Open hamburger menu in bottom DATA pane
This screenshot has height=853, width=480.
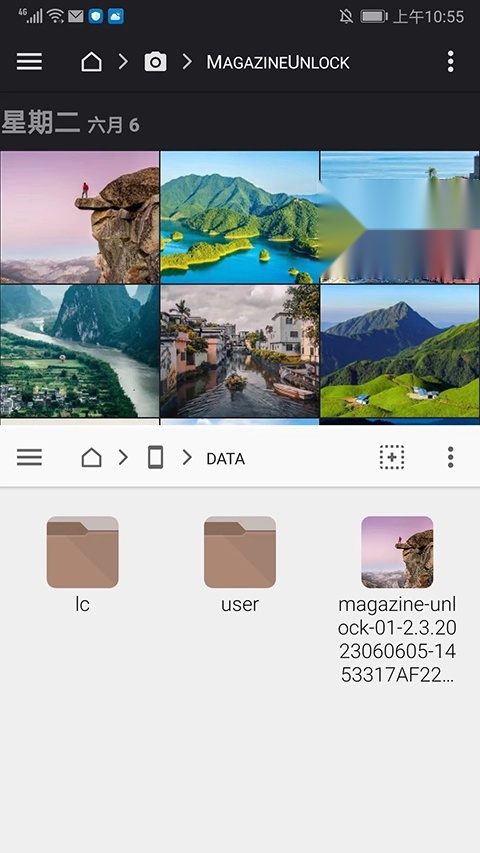point(29,458)
